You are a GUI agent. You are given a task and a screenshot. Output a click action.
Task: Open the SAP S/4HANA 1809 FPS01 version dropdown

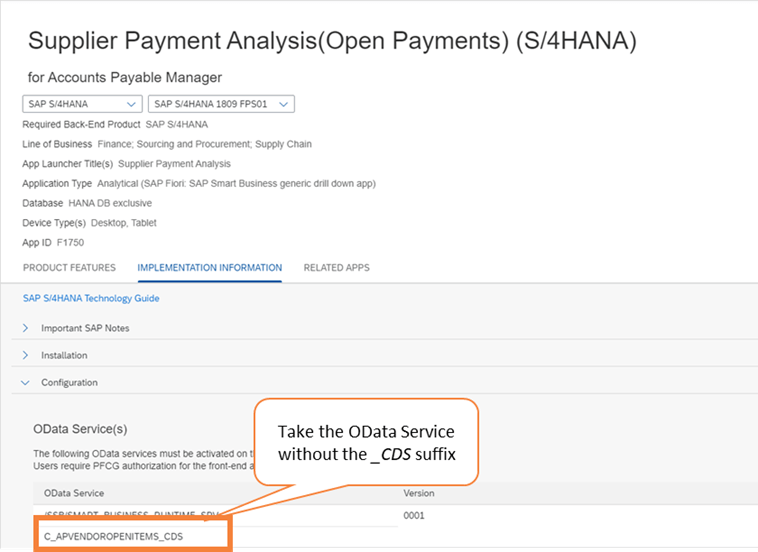(x=221, y=104)
